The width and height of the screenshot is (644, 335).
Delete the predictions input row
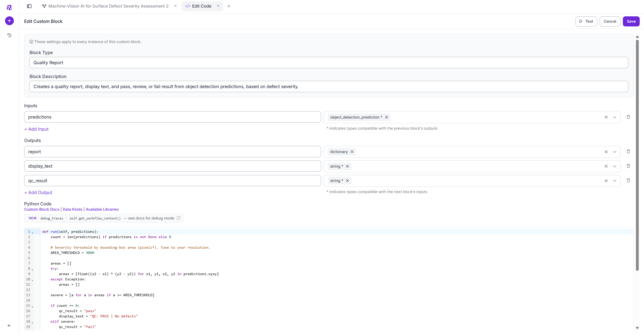pyautogui.click(x=628, y=117)
